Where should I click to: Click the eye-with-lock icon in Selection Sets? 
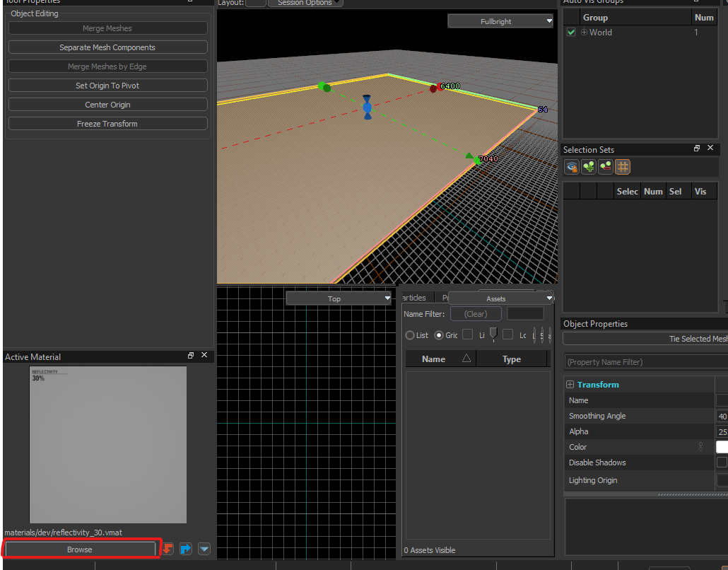[x=572, y=167]
